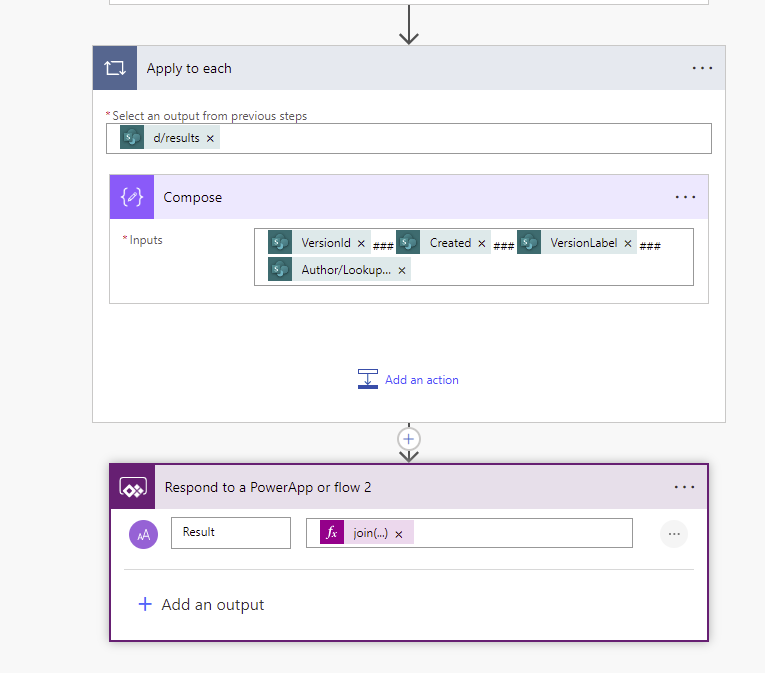765x673 pixels.
Task: Click the fx expression icon
Action: (332, 532)
